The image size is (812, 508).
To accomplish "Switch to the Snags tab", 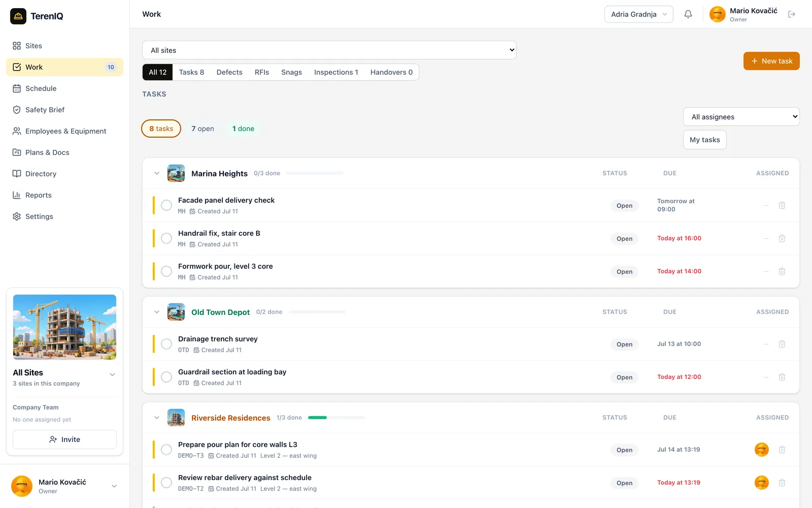I will tap(291, 72).
